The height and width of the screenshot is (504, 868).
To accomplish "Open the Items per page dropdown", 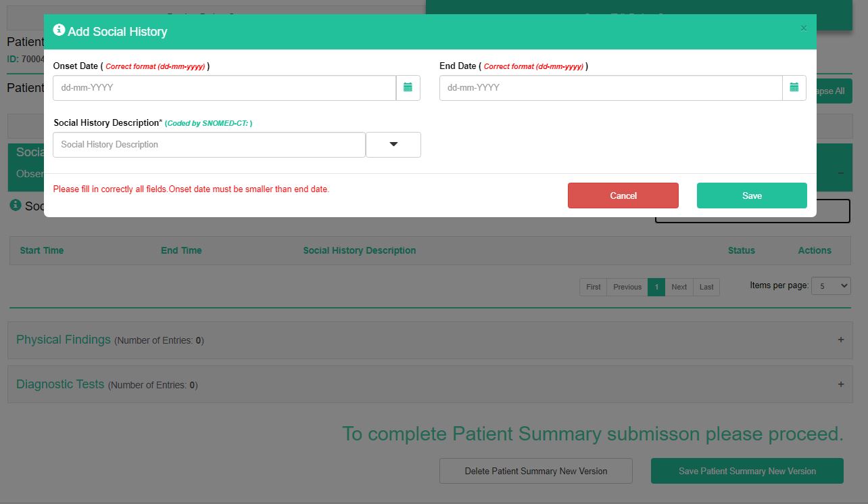I will 830,286.
